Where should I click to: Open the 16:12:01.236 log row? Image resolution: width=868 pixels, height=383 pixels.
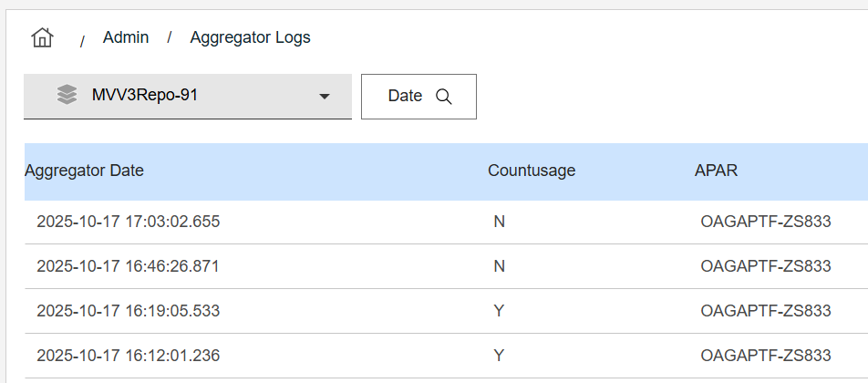pyautogui.click(x=128, y=356)
